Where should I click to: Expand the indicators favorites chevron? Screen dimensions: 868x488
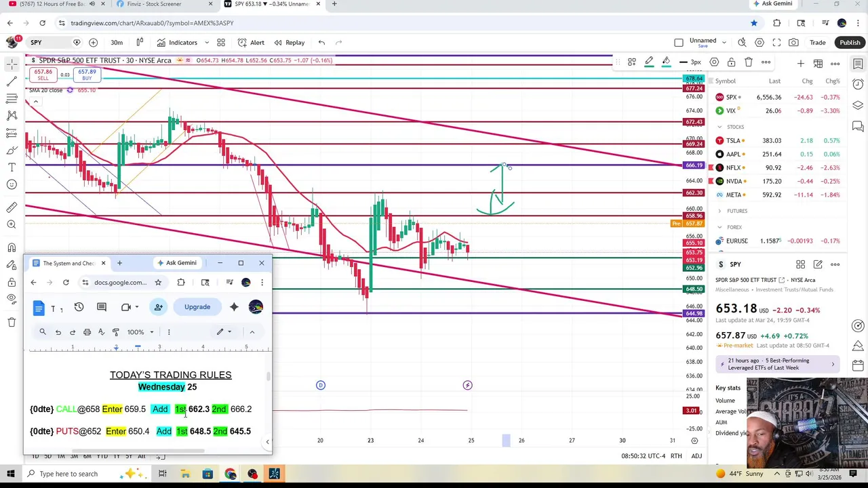(x=206, y=43)
